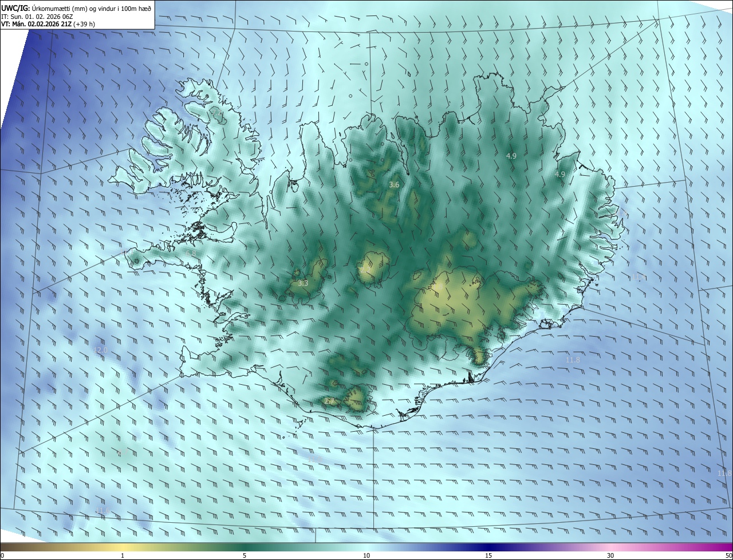Click the "12.0" value over the ocean

pyautogui.click(x=100, y=350)
